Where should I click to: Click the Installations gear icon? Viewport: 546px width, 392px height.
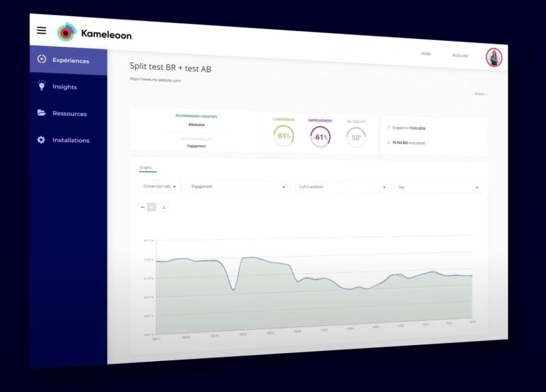(x=41, y=140)
